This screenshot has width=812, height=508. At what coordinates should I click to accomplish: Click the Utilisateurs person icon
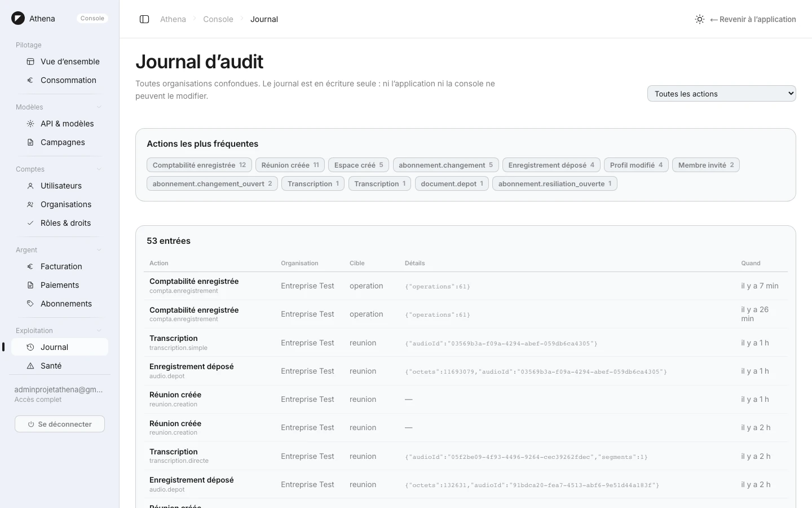(x=30, y=186)
